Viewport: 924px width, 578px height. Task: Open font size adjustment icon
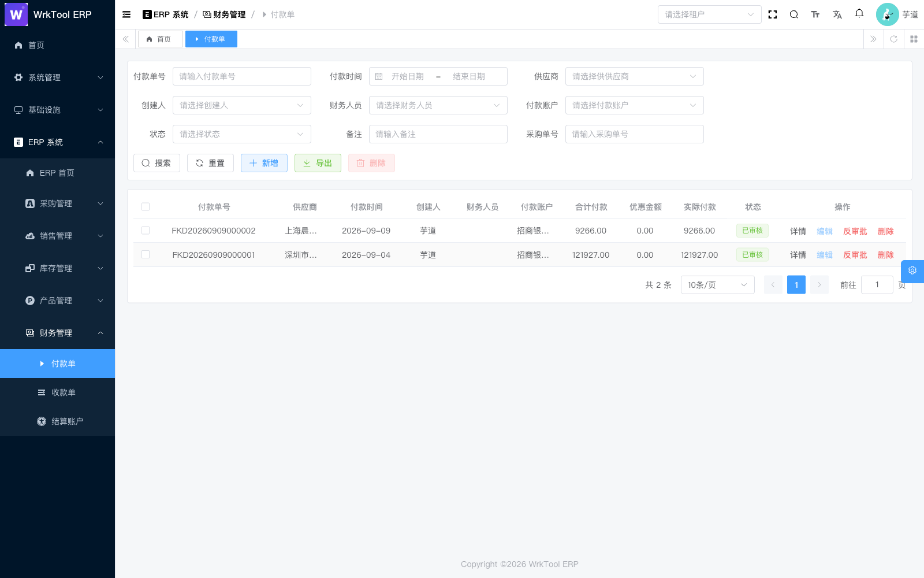[815, 14]
